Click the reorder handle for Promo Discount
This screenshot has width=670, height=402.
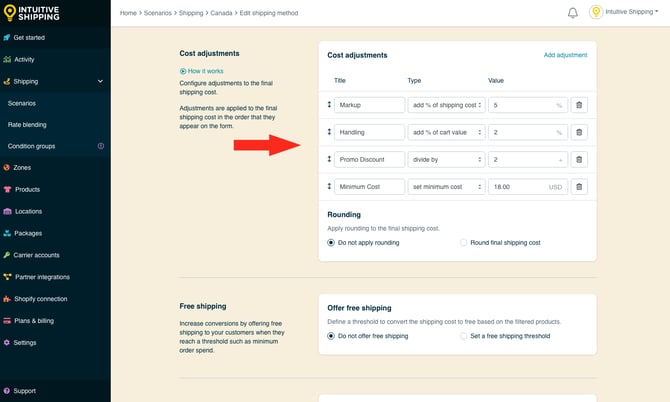tap(329, 159)
